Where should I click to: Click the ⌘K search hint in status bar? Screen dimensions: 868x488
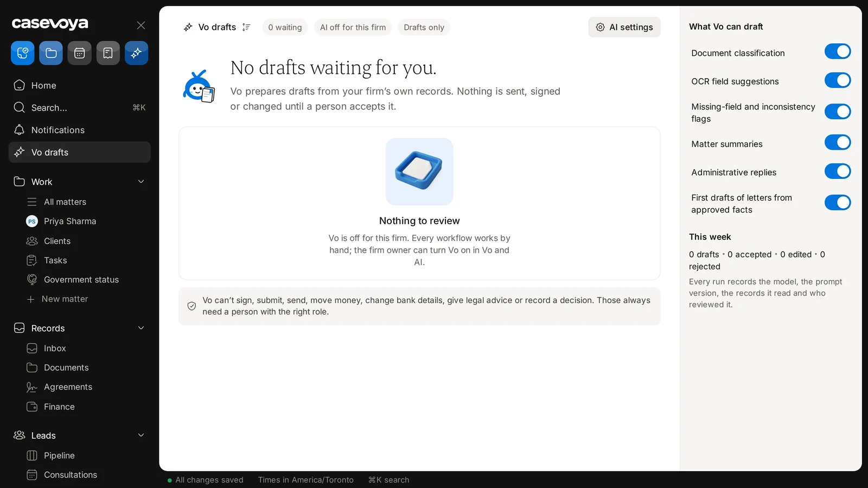pos(388,480)
